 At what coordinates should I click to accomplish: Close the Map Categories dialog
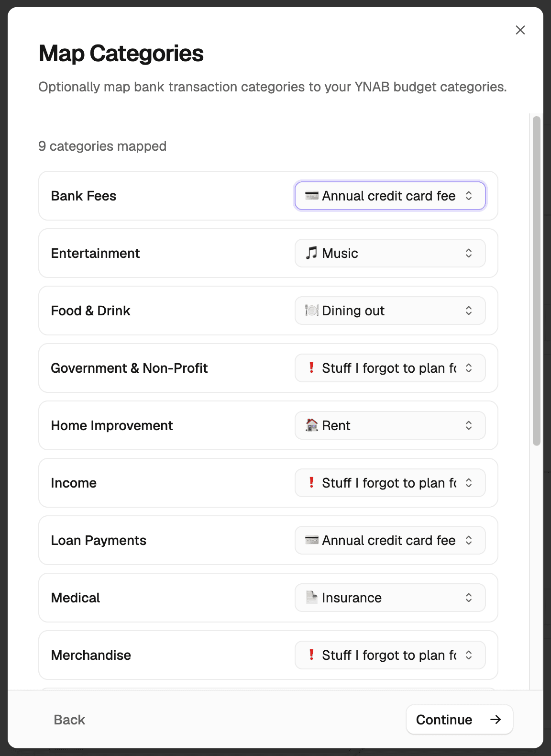click(520, 30)
